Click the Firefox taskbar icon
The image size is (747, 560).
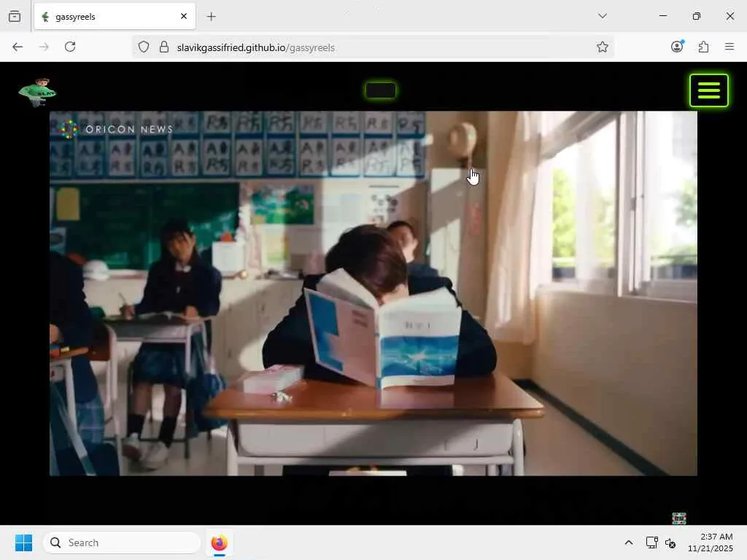tap(219, 542)
